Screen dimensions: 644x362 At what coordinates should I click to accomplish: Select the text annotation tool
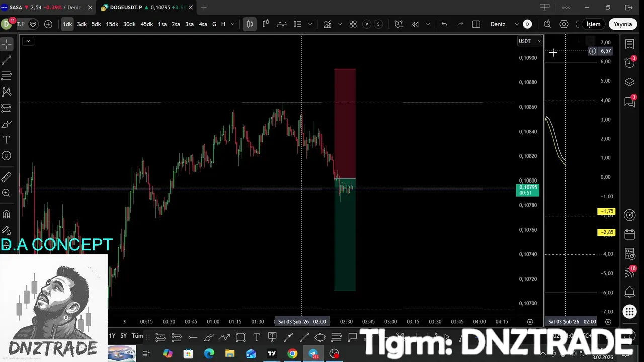pos(7,140)
